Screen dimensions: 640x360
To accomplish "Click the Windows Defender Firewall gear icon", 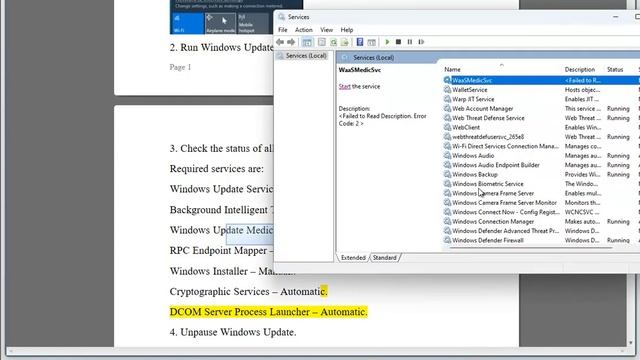I will pyautogui.click(x=447, y=240).
